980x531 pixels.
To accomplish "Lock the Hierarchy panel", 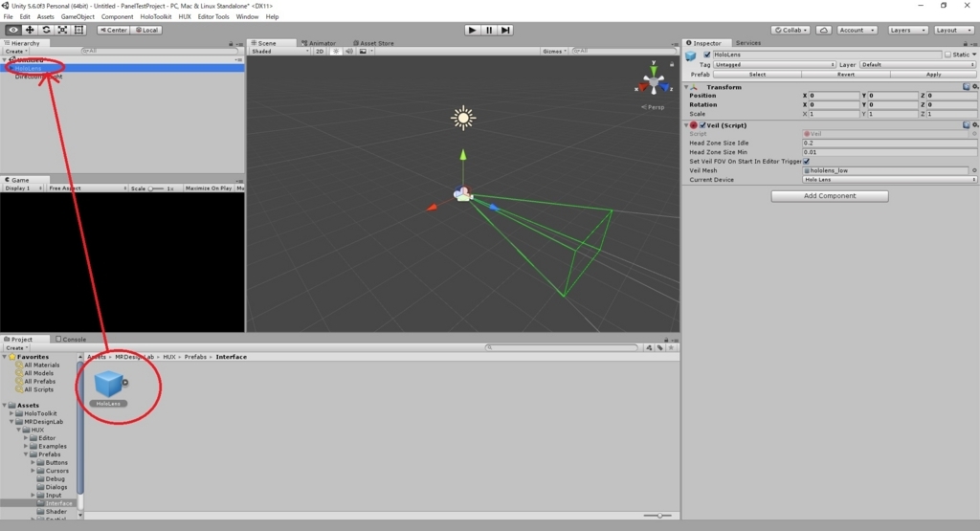I will click(231, 44).
